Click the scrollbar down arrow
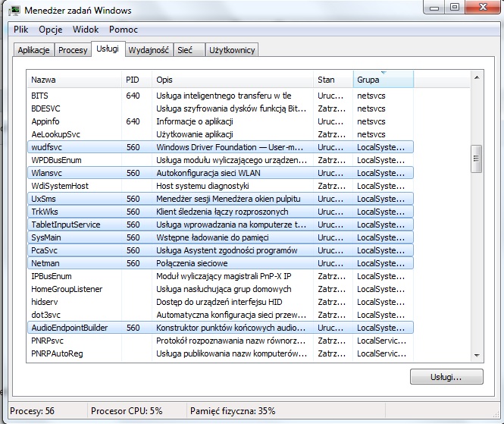Image resolution: width=504 pixels, height=424 pixels. click(x=477, y=356)
